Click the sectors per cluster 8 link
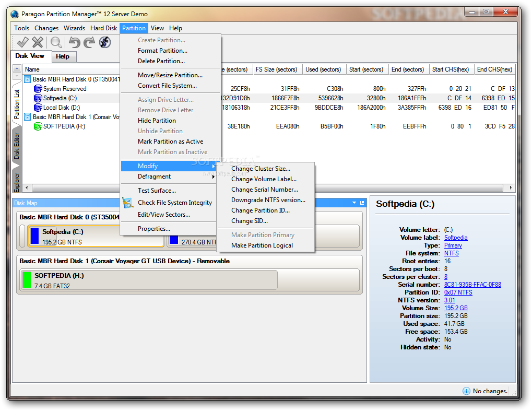The width and height of the screenshot is (532, 411). pyautogui.click(x=446, y=277)
